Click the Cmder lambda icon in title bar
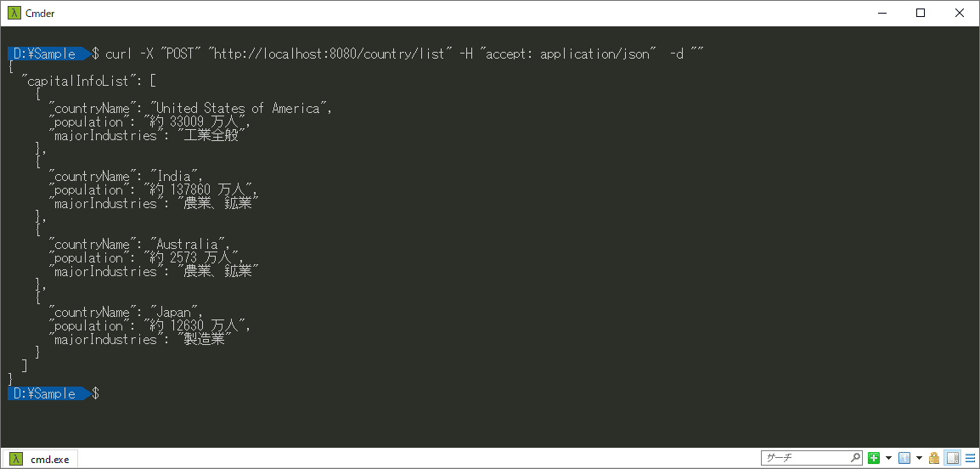This screenshot has width=980, height=469. tap(14, 13)
